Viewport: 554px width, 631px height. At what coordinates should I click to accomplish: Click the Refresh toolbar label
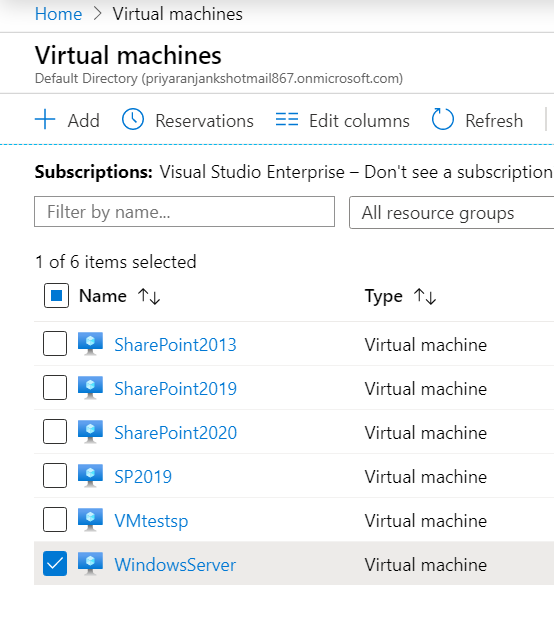pyautogui.click(x=494, y=120)
